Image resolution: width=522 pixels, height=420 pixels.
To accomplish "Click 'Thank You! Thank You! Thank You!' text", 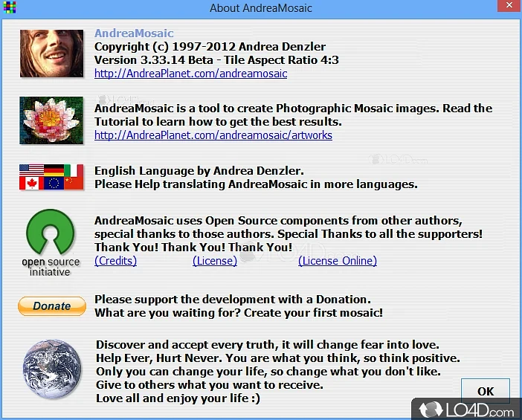I will 193,248.
